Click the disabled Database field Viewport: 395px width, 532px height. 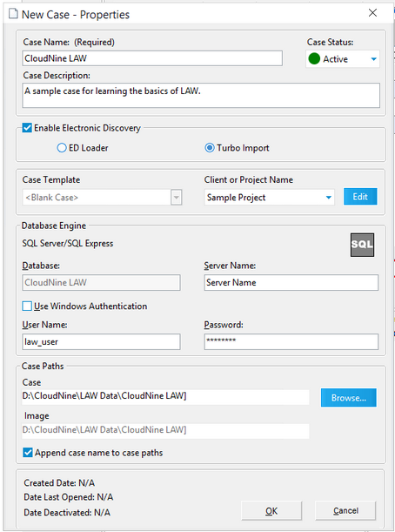[x=101, y=282]
